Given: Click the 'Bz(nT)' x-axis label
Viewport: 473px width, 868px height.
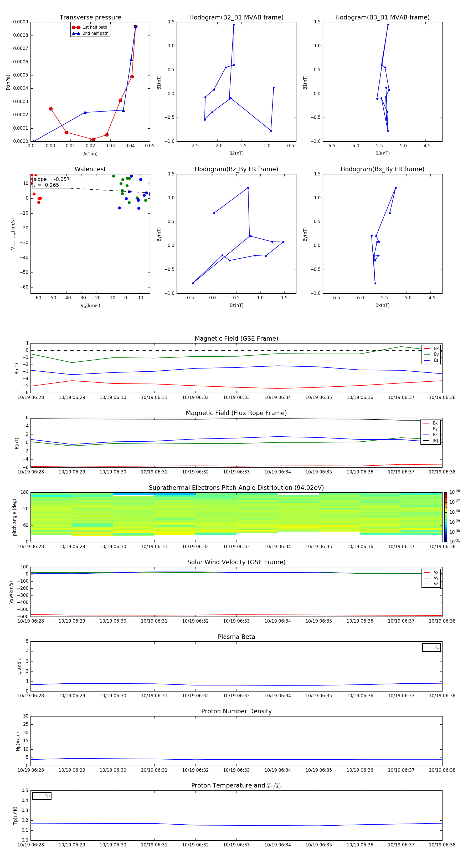Looking at the screenshot, I should 236,305.
